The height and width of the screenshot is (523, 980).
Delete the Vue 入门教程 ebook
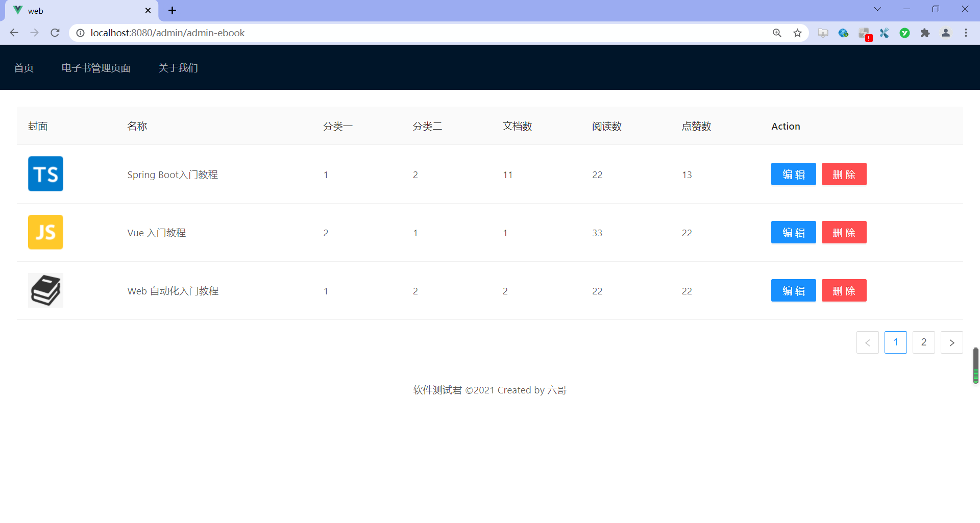[844, 232]
